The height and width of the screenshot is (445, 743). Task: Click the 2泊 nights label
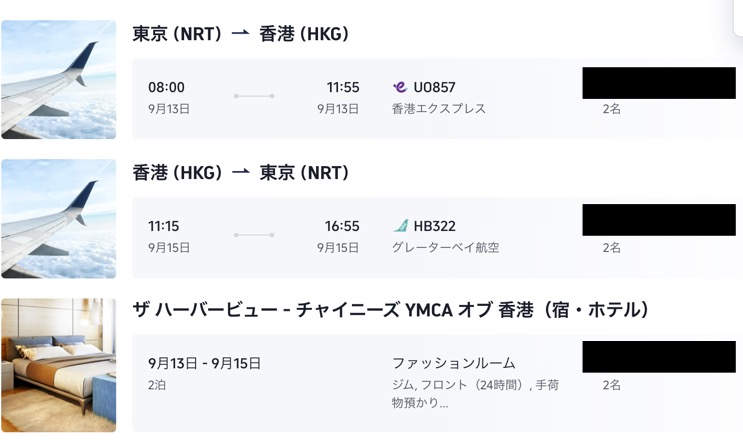[158, 384]
